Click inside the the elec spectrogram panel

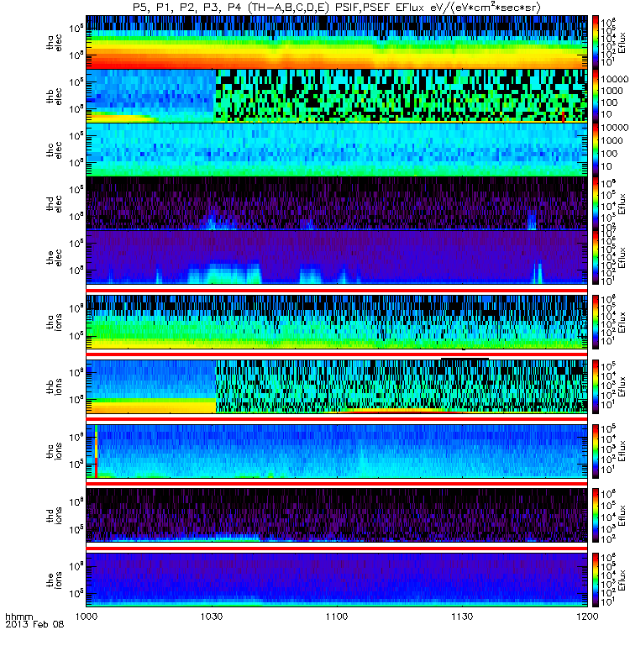pos(337,257)
